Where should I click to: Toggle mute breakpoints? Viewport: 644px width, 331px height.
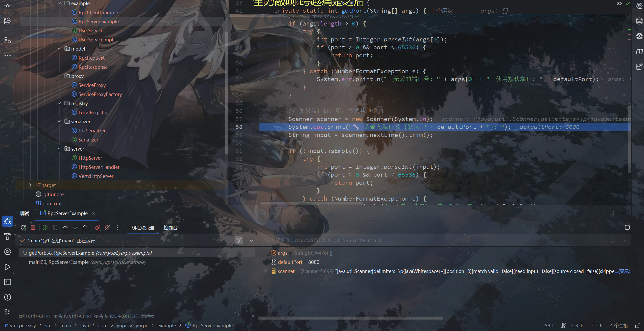[x=107, y=227]
